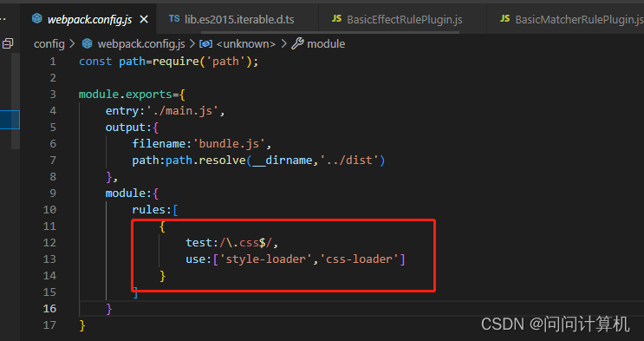Select the webpack.config.js breadcrumb
Image resolution: width=644 pixels, height=341 pixels.
point(141,43)
